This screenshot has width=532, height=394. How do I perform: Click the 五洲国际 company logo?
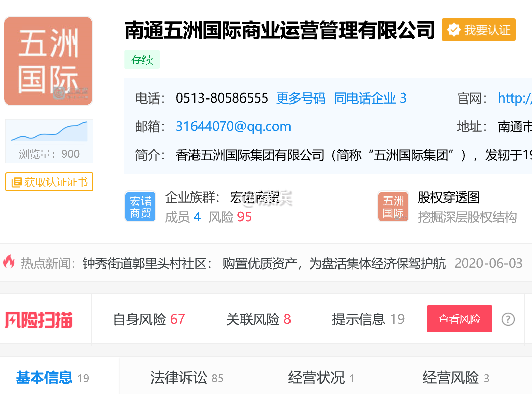click(x=48, y=60)
